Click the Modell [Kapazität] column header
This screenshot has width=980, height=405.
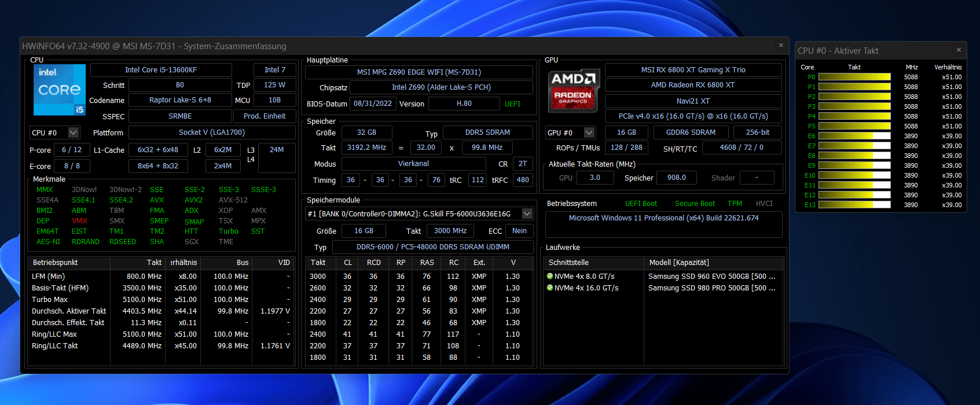tap(714, 263)
